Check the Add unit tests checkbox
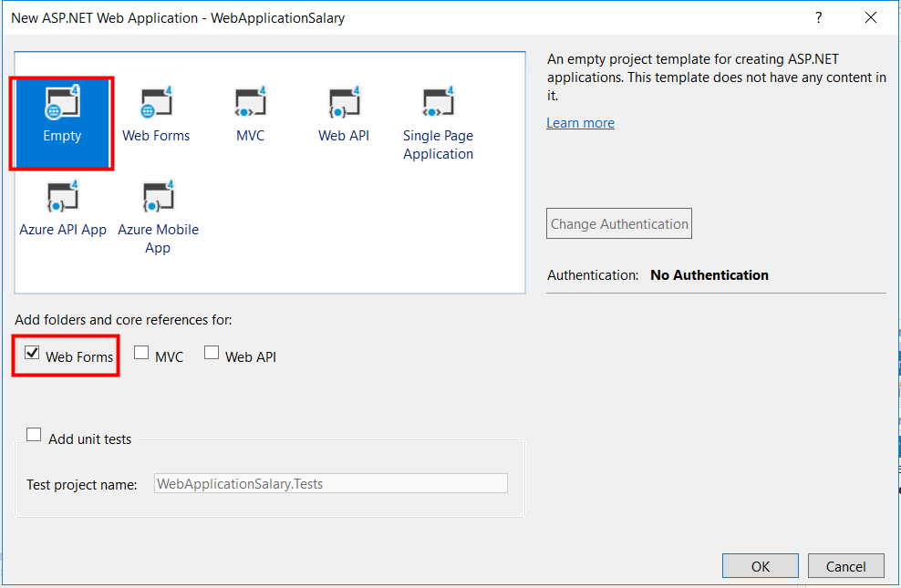This screenshot has width=901, height=588. click(34, 435)
